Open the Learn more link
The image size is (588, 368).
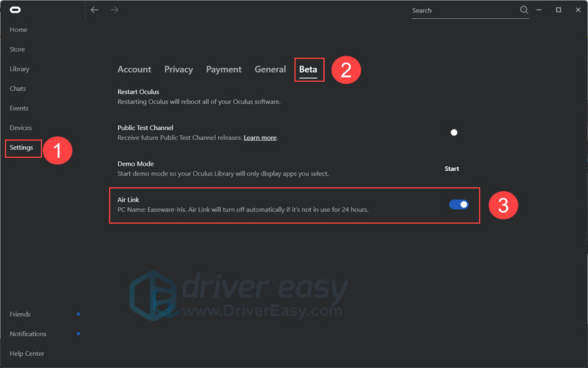pyautogui.click(x=260, y=138)
